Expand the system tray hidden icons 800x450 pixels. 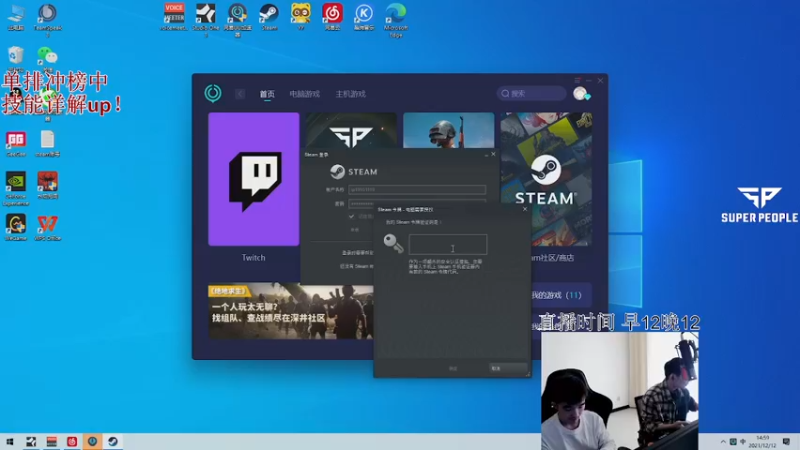tap(723, 441)
